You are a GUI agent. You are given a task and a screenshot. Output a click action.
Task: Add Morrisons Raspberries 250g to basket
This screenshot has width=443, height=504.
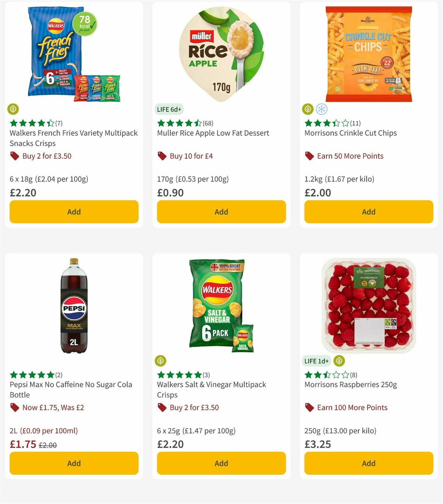pos(368,463)
